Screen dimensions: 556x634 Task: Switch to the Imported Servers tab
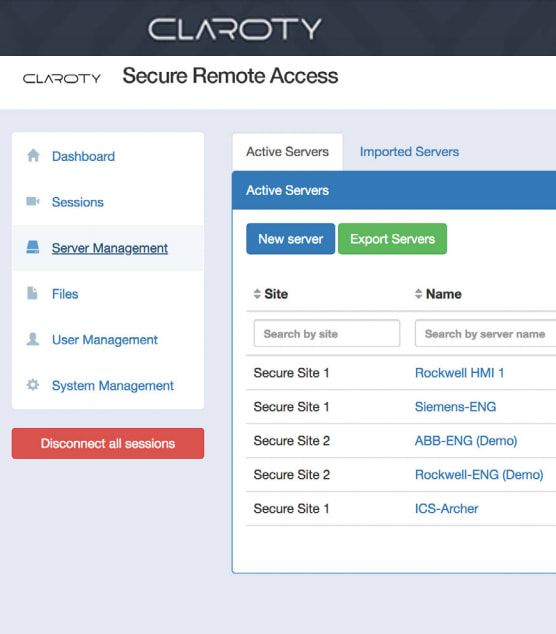tap(409, 152)
